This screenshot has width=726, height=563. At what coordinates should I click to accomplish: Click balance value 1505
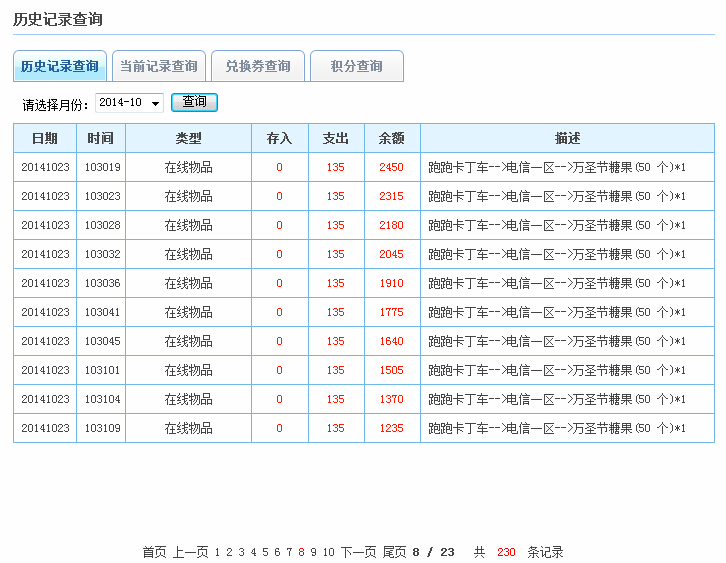point(392,370)
